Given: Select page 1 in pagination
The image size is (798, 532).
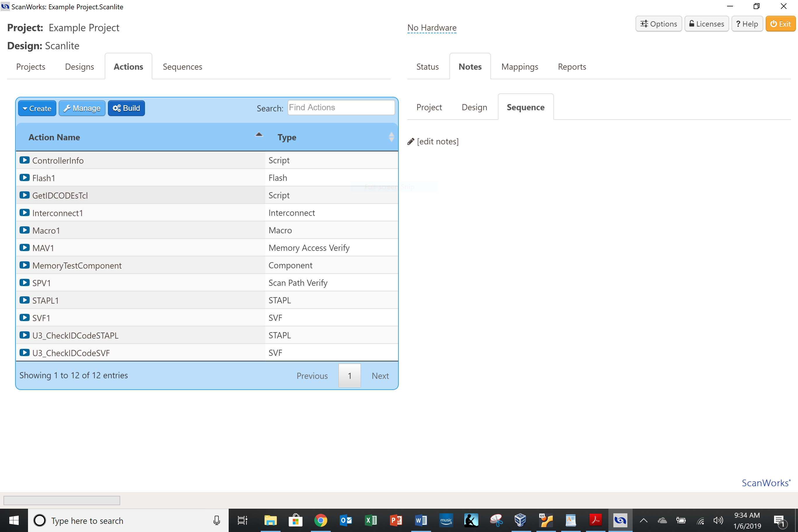Looking at the screenshot, I should point(349,376).
